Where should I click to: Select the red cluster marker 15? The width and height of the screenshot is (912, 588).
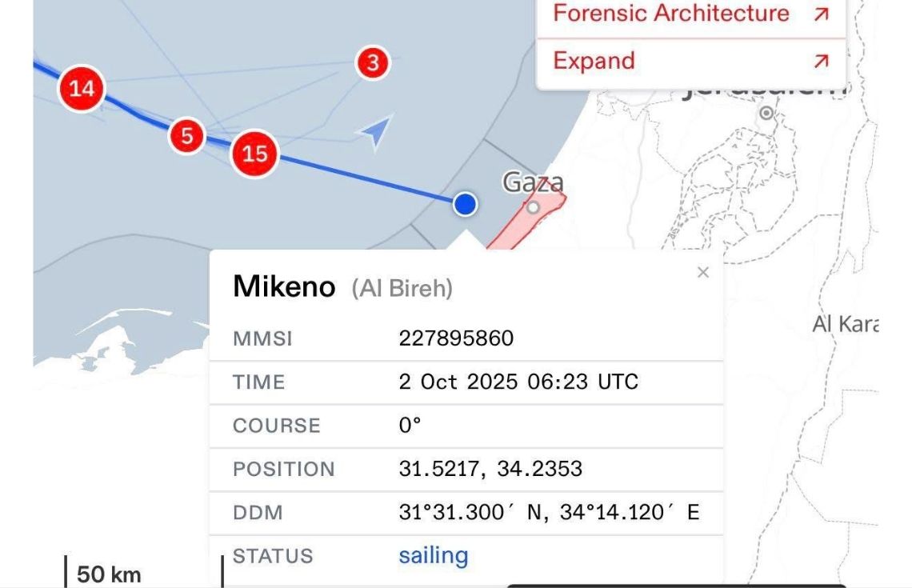tap(254, 153)
